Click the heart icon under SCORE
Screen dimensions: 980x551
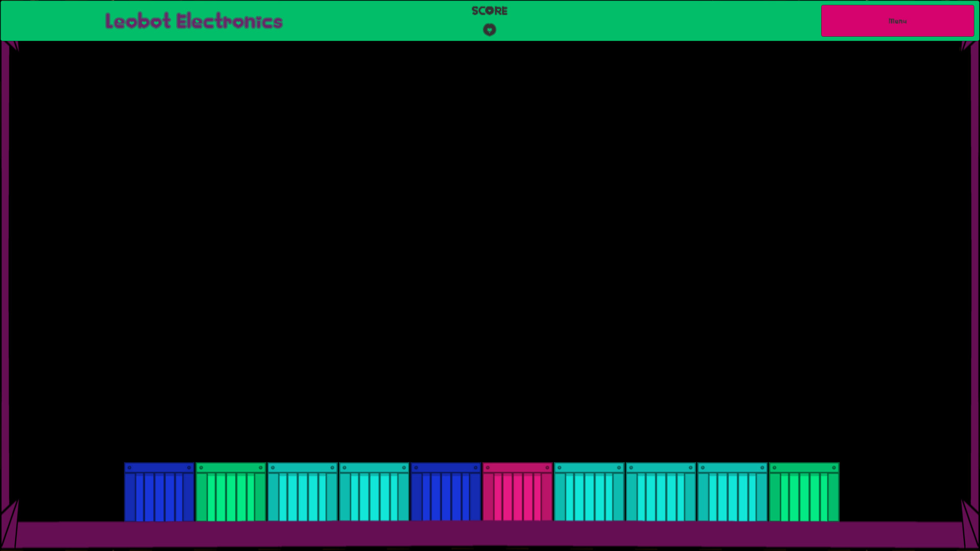click(489, 30)
